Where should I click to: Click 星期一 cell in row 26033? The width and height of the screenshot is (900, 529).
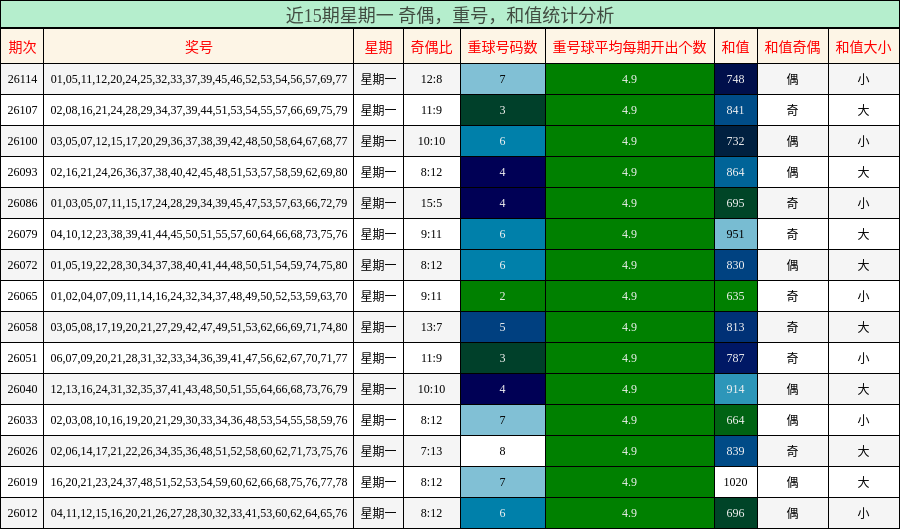[x=378, y=420]
